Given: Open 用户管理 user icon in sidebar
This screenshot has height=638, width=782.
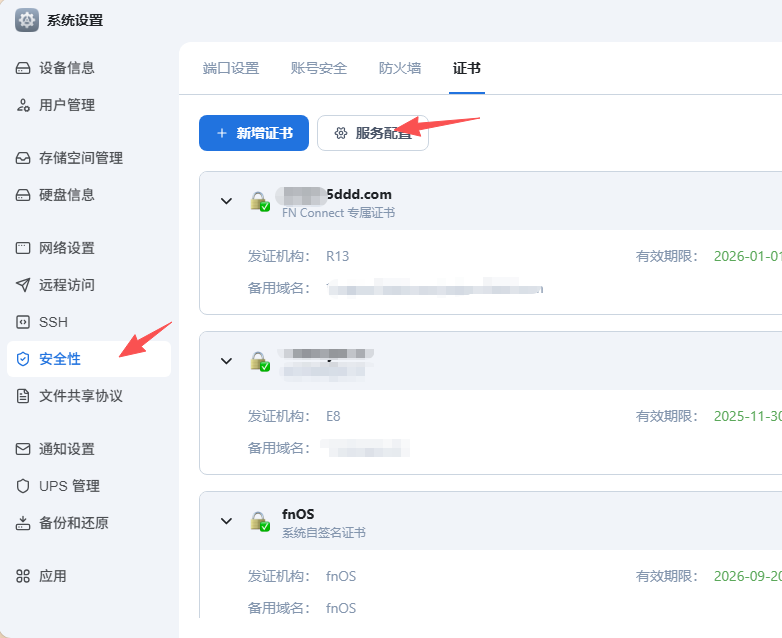Looking at the screenshot, I should point(23,105).
